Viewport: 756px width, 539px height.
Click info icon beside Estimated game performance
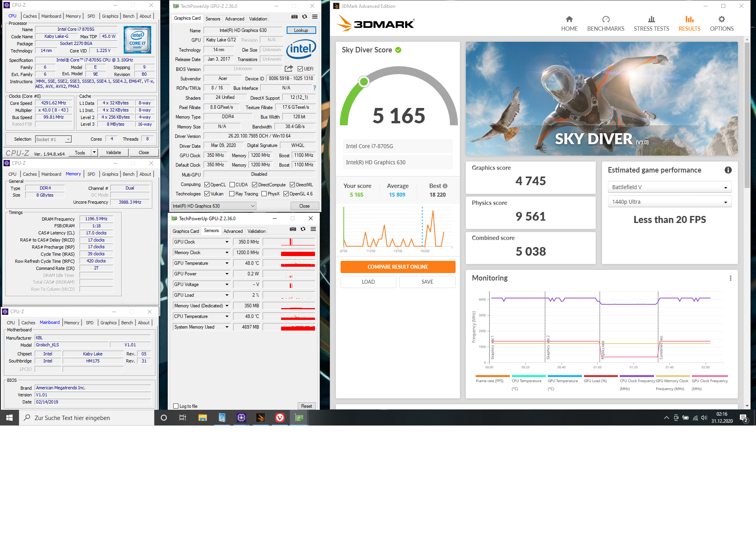click(x=728, y=170)
